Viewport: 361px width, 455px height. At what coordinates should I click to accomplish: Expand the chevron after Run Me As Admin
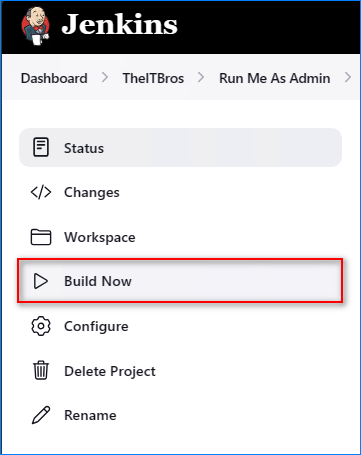pos(348,78)
